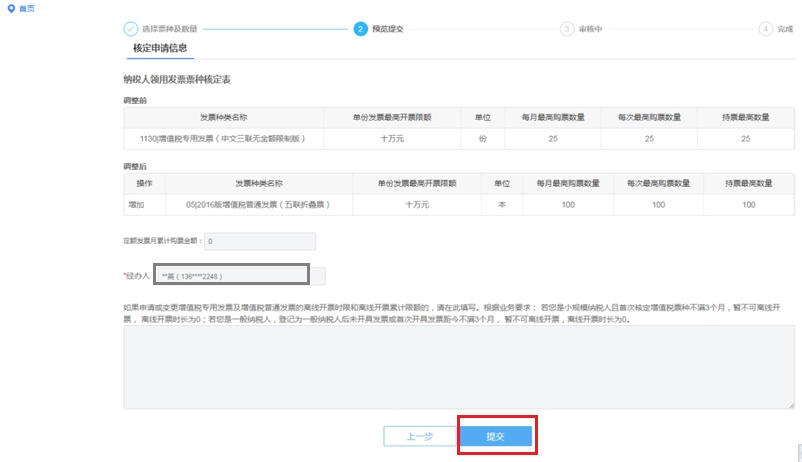Viewport: 802px width, 462px height.
Task: Click step 3 审核中 circle icon
Action: coord(566,29)
